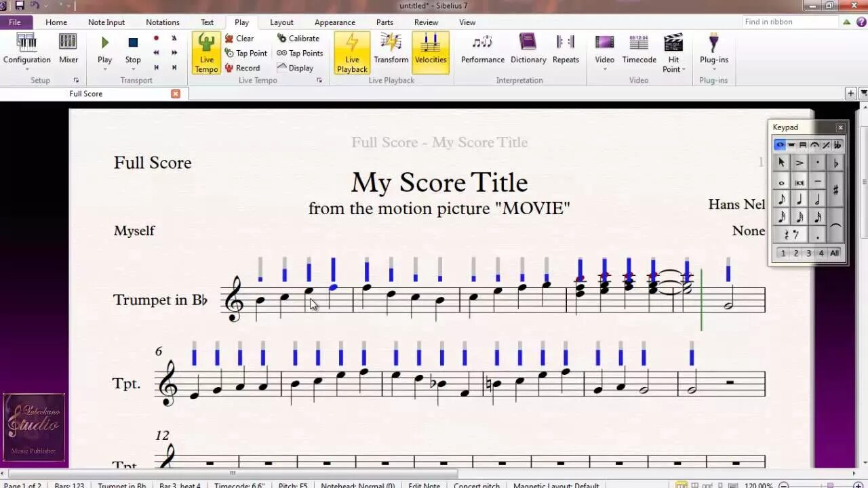868x488 pixels.
Task: Toggle Live Tempo on or off
Action: [206, 53]
